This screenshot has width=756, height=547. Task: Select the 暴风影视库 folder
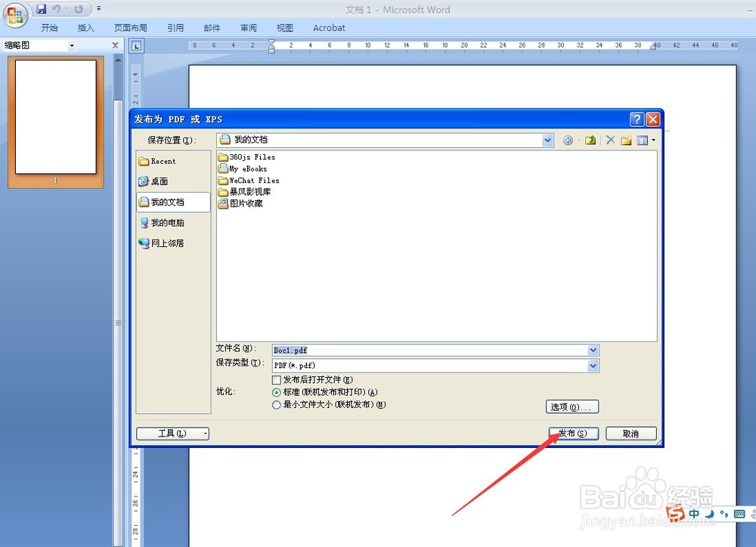pyautogui.click(x=244, y=192)
